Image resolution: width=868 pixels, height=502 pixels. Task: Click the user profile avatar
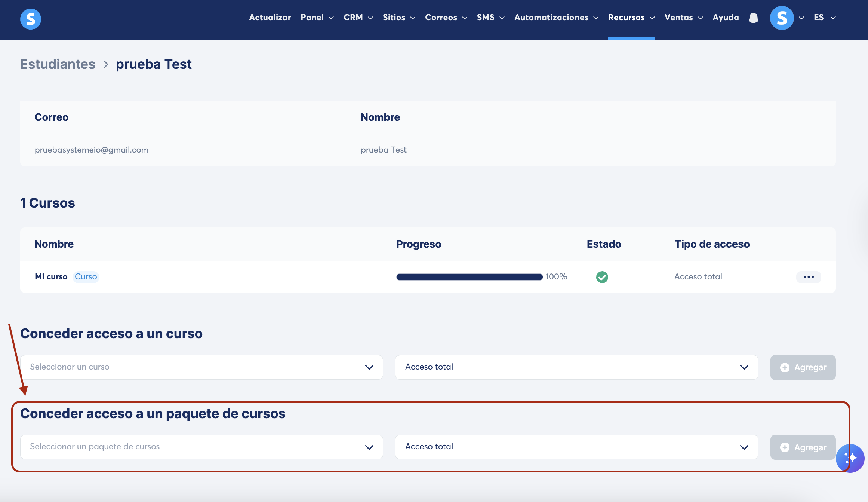[x=782, y=18]
